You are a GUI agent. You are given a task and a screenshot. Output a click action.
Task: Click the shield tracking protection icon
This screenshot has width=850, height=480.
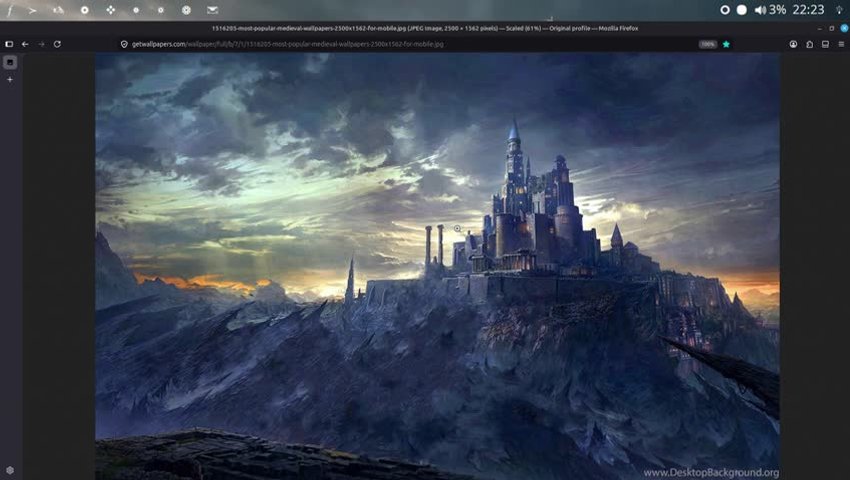click(124, 44)
